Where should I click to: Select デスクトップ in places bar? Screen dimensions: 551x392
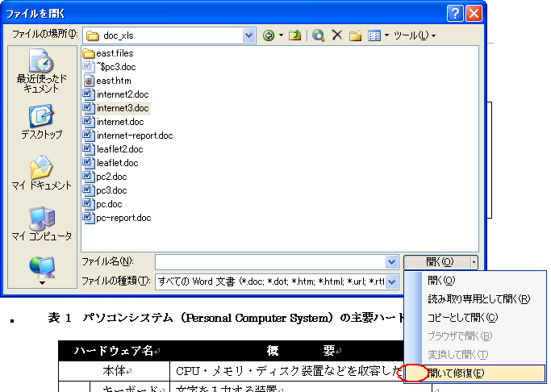[41, 122]
